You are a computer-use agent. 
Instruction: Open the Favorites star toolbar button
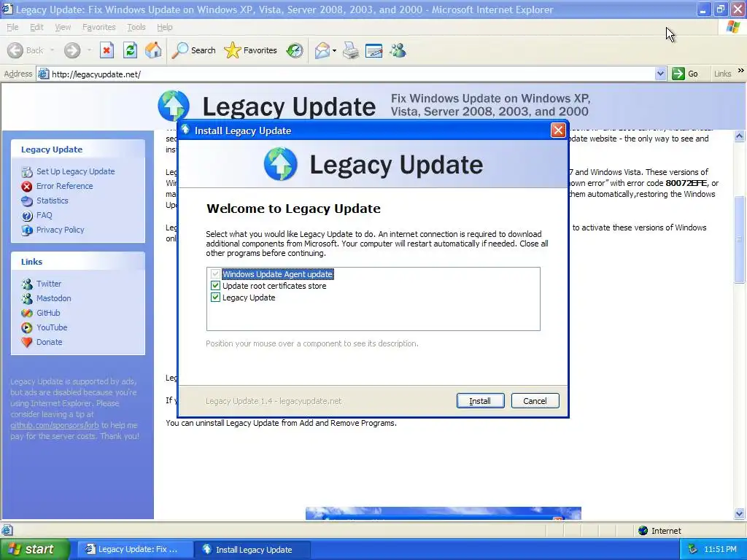tap(251, 50)
